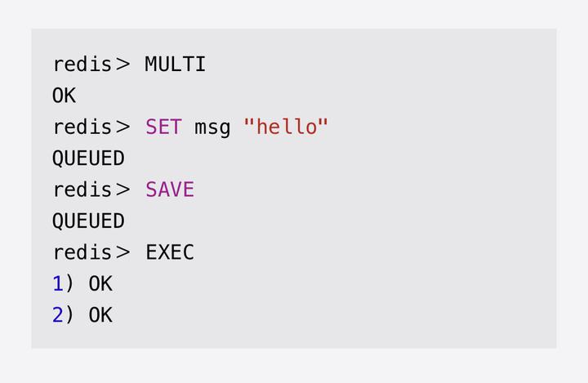Click the blue number 2 result index
588x383 pixels.
58,315
